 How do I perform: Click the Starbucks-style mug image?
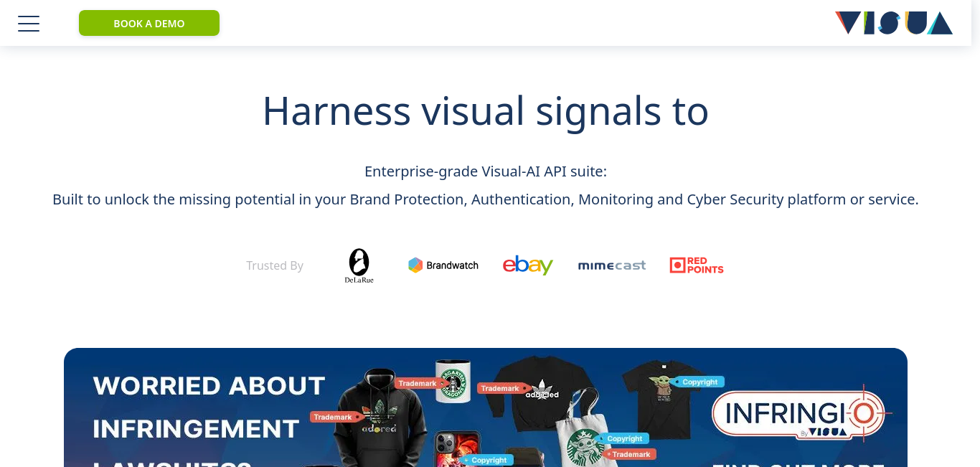(453, 381)
